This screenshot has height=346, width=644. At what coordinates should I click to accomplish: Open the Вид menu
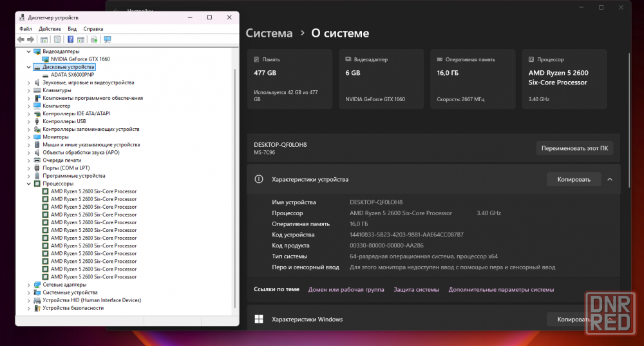(72, 29)
